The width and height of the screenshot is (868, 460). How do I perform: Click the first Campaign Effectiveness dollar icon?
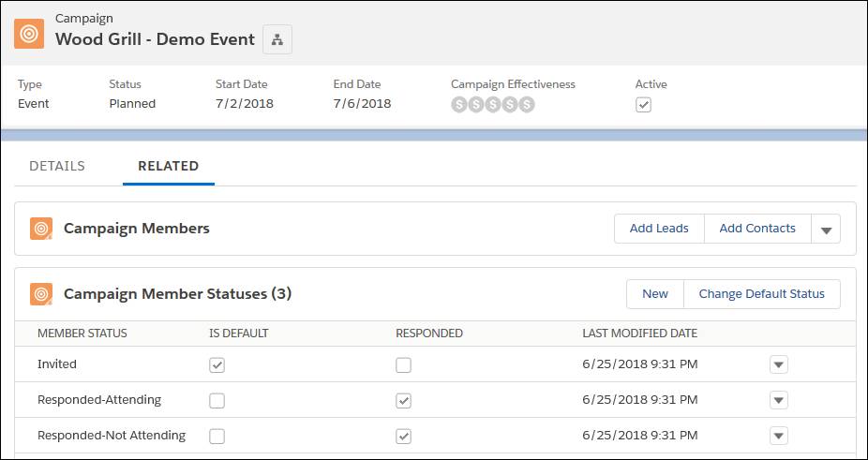[459, 105]
